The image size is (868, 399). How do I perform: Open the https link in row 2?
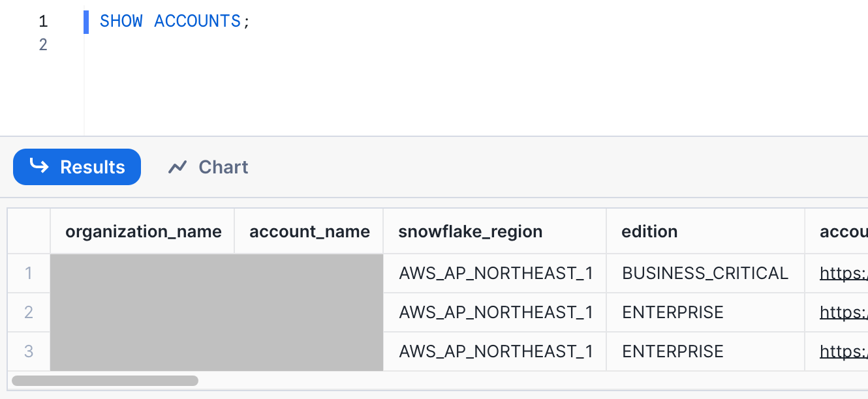point(843,312)
